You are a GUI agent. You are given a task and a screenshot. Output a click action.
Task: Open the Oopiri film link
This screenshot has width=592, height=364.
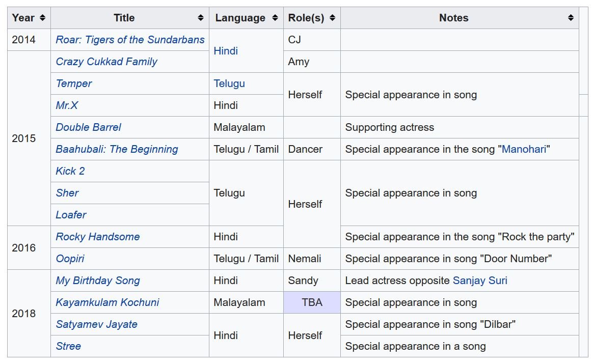(70, 259)
